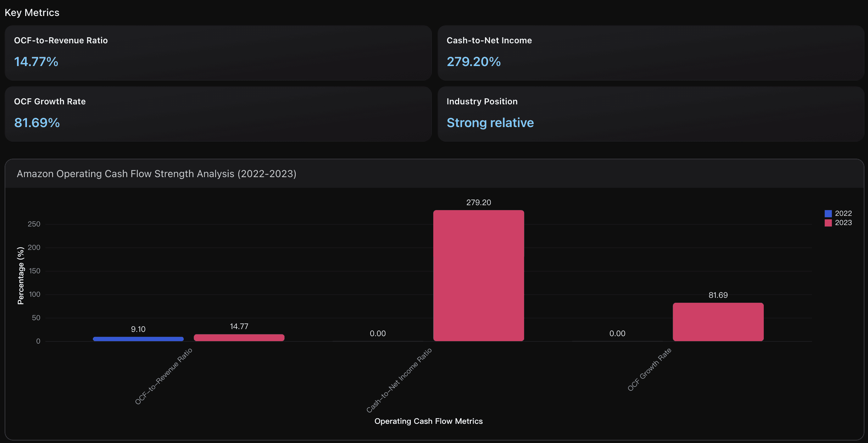The image size is (868, 443).
Task: Click the 100 y-axis tick label
Action: click(x=34, y=294)
